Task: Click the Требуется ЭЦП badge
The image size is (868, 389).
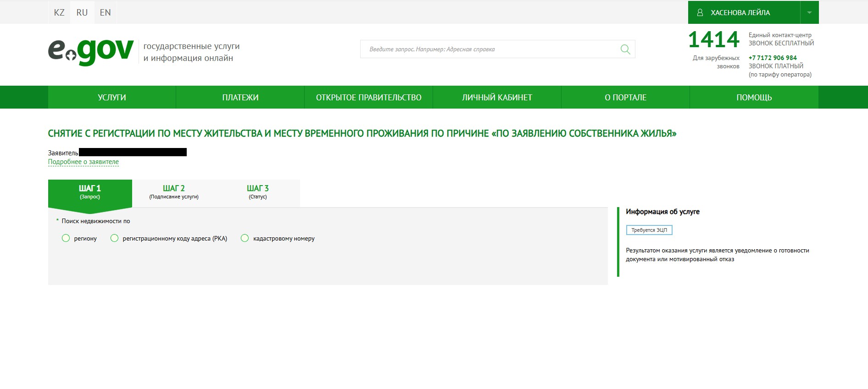Action: click(x=649, y=230)
